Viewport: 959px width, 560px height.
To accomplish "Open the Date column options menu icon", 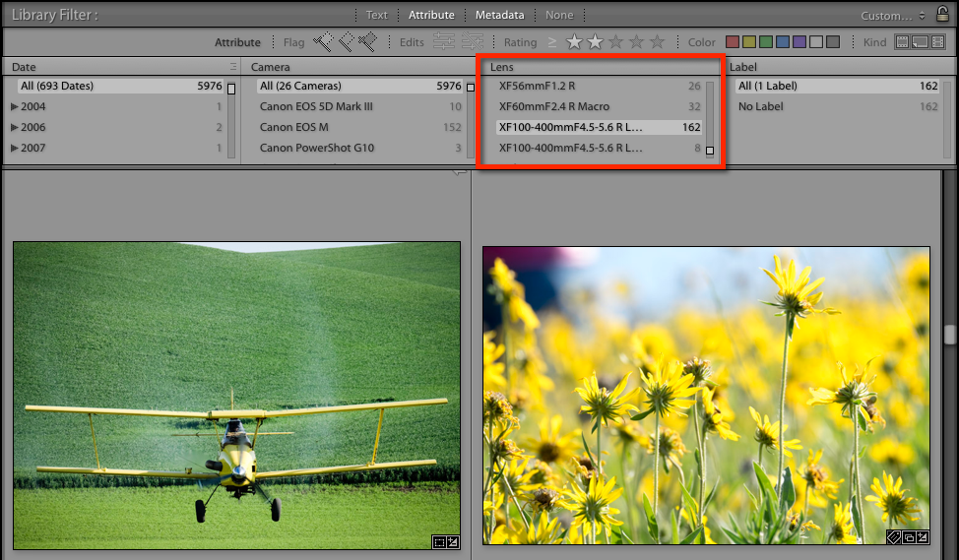I will click(x=233, y=67).
